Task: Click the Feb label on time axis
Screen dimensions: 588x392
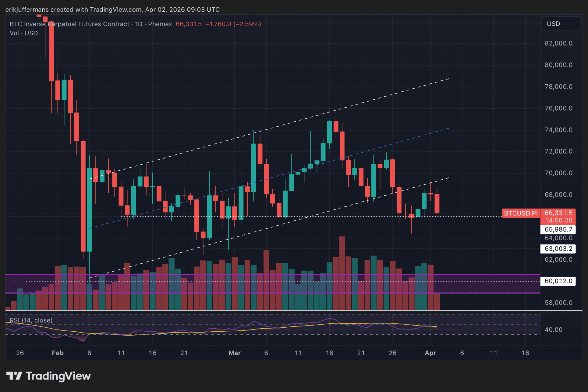Action: point(58,353)
